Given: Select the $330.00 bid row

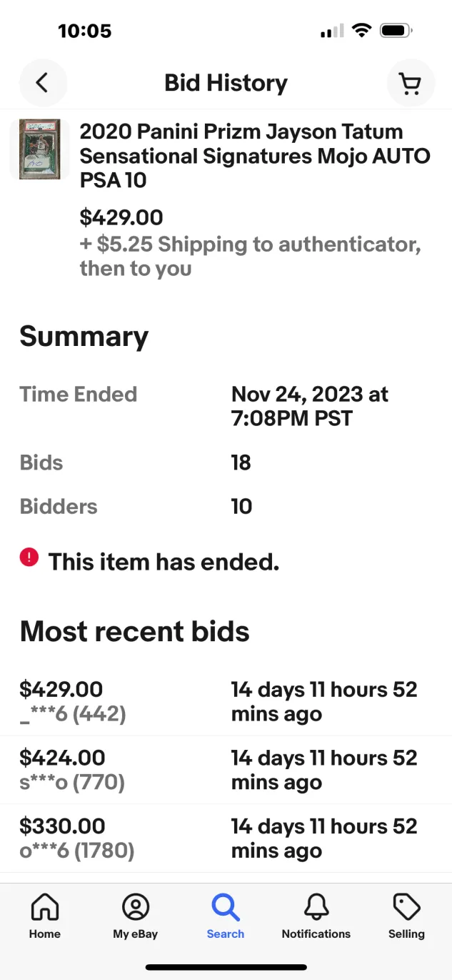Looking at the screenshot, I should pyautogui.click(x=226, y=838).
